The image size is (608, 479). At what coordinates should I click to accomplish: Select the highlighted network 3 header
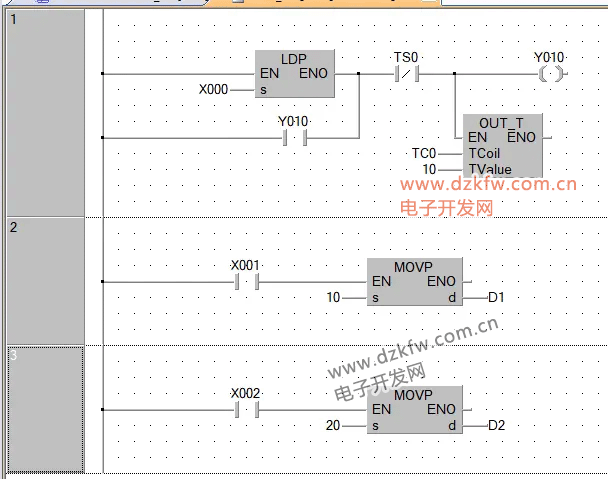[x=45, y=409]
